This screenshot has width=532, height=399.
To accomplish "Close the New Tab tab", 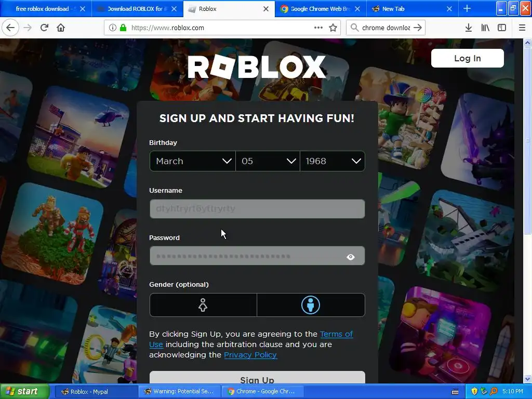I will (x=449, y=9).
